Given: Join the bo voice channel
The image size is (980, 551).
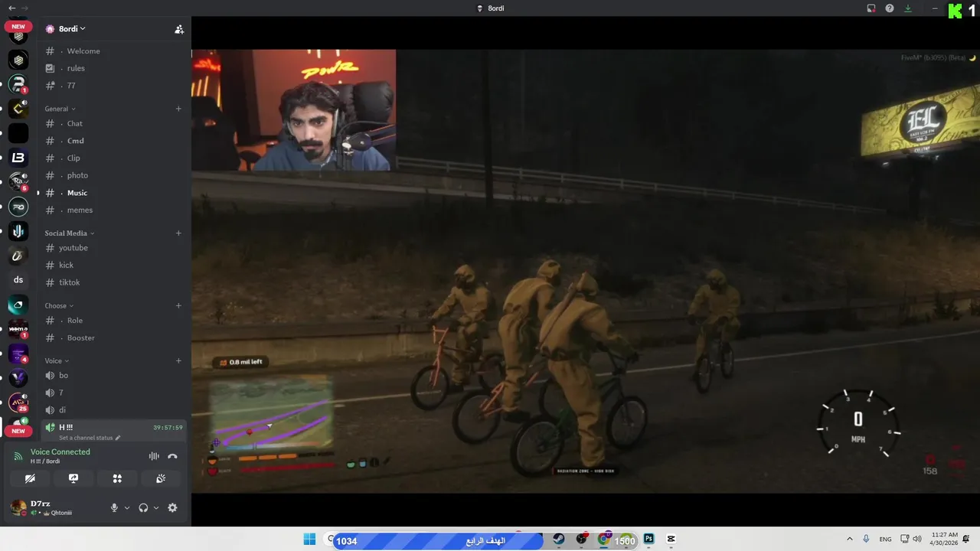Looking at the screenshot, I should click(114, 375).
